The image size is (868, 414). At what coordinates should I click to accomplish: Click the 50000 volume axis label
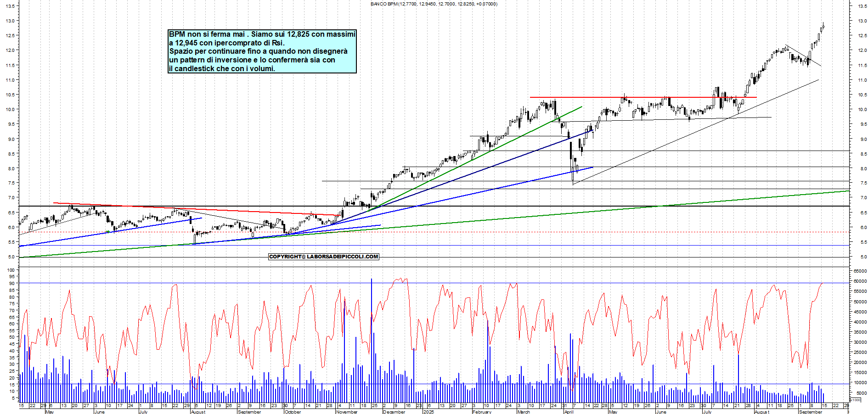click(x=860, y=302)
